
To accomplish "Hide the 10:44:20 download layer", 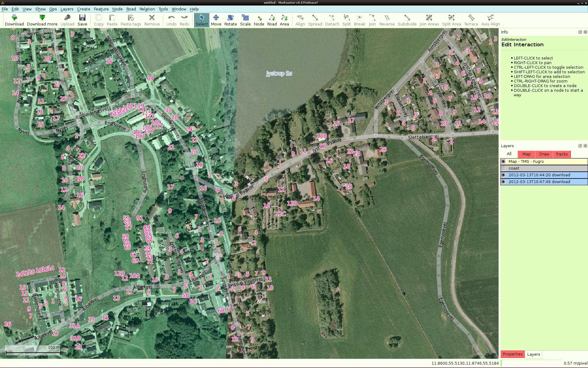I will [503, 175].
